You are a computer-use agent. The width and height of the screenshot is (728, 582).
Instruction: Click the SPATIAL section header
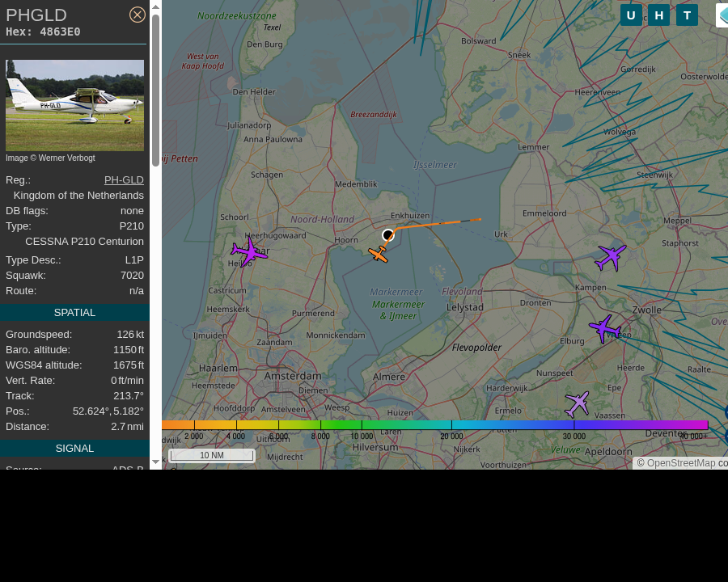click(x=74, y=313)
